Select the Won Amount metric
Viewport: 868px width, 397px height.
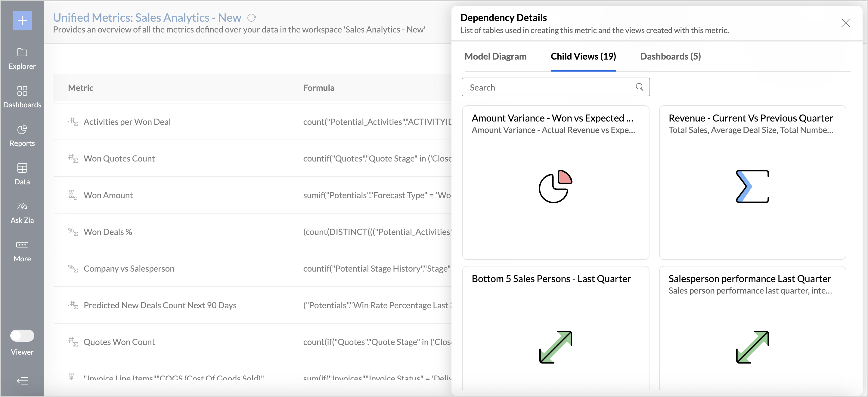point(108,195)
